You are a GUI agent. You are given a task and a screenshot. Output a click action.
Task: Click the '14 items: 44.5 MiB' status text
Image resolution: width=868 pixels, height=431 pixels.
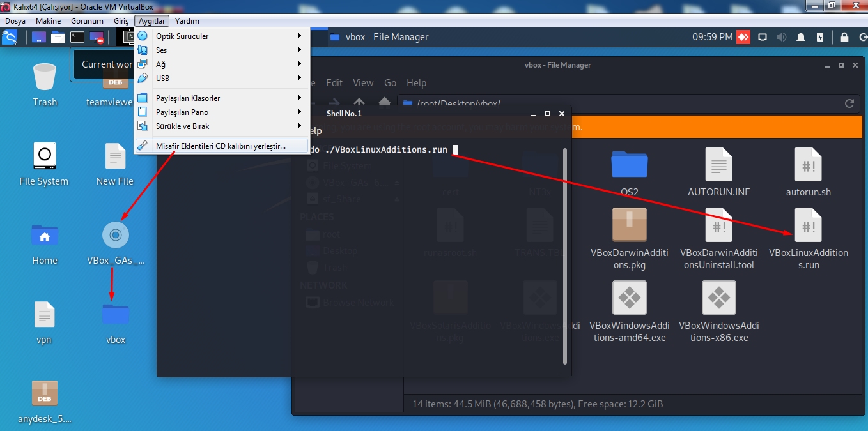tap(538, 404)
